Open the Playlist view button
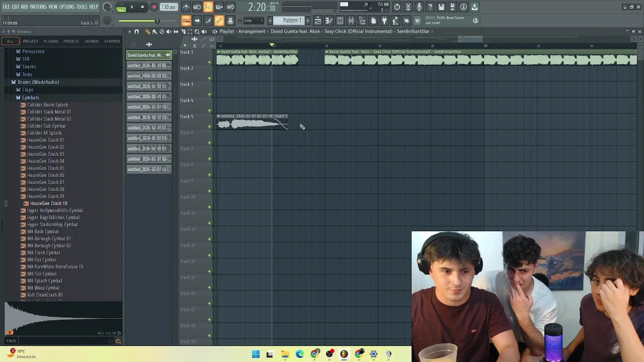The width and height of the screenshot is (644, 362). pyautogui.click(x=318, y=21)
